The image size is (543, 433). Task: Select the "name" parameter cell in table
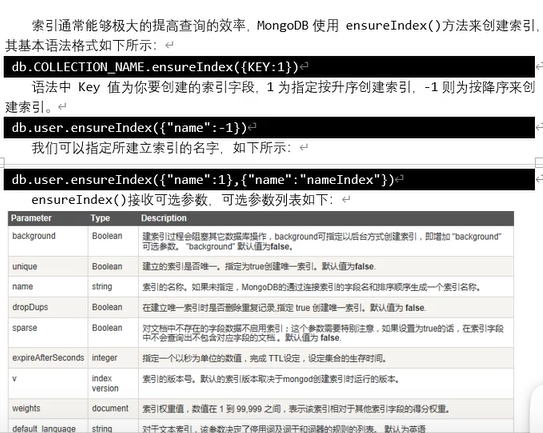pos(48,287)
